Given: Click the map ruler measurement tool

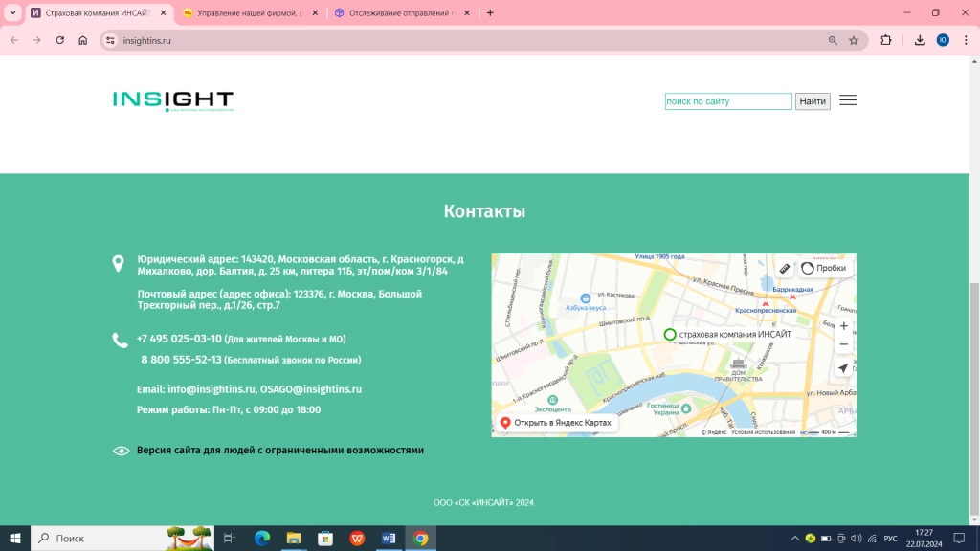Looking at the screenshot, I should 785,269.
